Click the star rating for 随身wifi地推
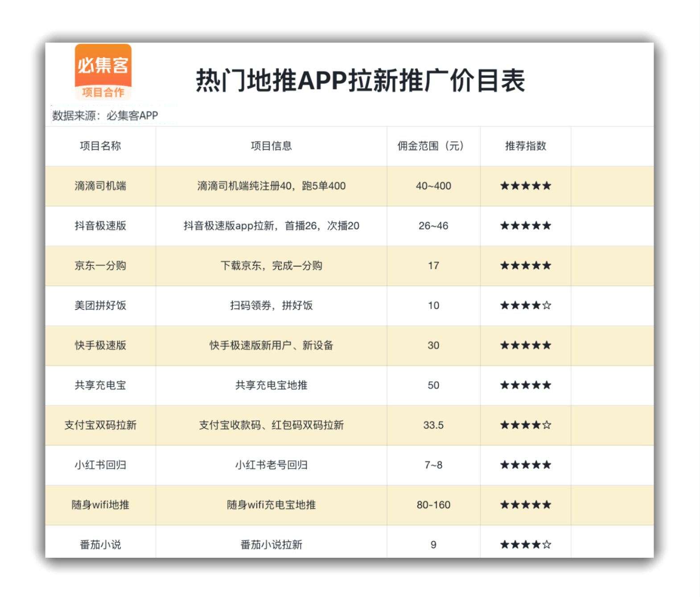The width and height of the screenshot is (700, 597). pyautogui.click(x=525, y=505)
